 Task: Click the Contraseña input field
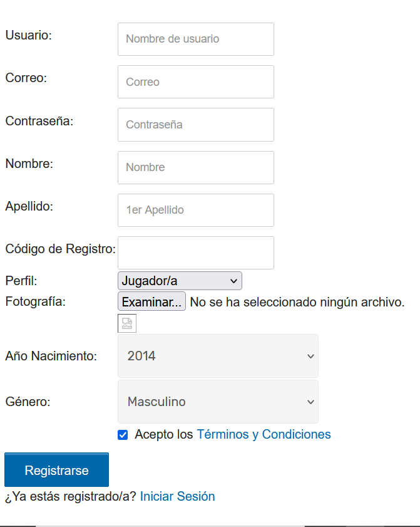pos(195,125)
